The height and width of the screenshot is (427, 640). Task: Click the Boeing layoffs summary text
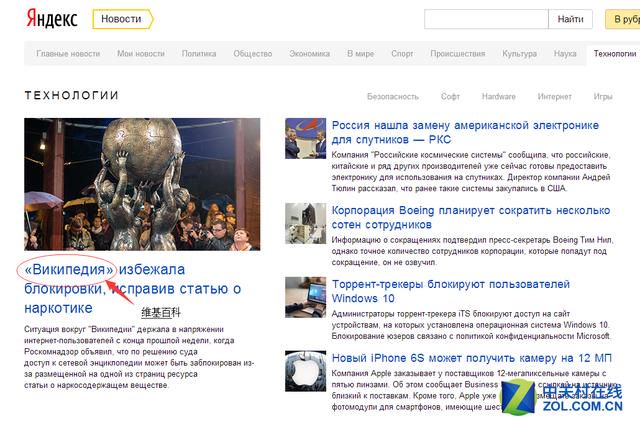[x=472, y=251]
